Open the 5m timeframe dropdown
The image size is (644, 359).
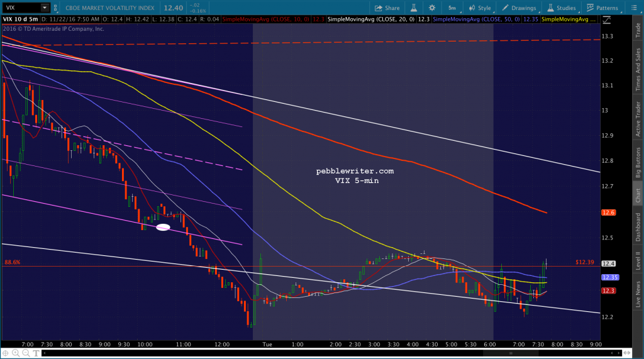tap(453, 8)
